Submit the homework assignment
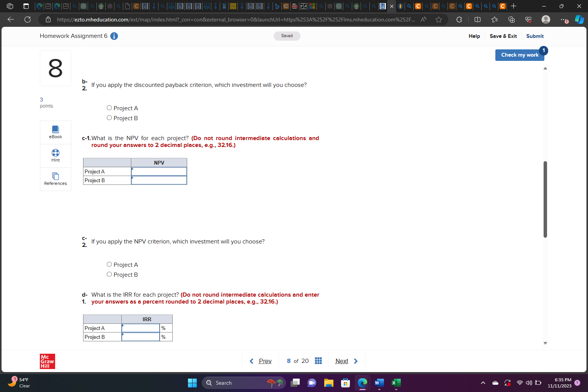 click(535, 36)
